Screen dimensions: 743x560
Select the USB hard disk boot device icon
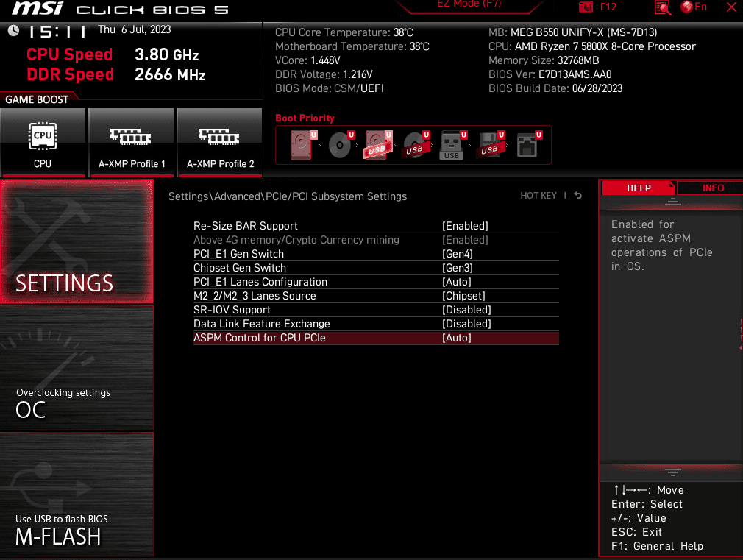click(x=378, y=145)
